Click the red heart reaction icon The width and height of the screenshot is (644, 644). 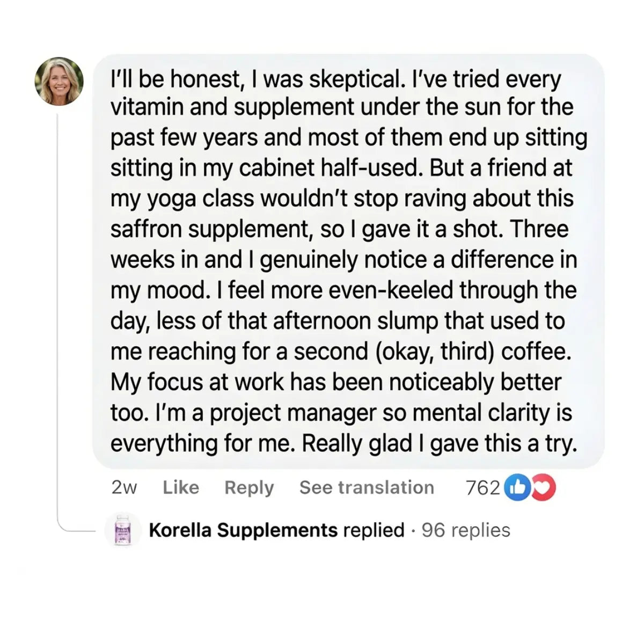(544, 487)
